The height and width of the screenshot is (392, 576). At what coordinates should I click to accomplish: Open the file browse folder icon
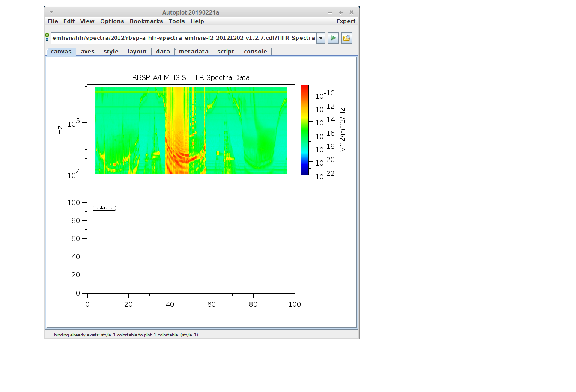pyautogui.click(x=346, y=38)
